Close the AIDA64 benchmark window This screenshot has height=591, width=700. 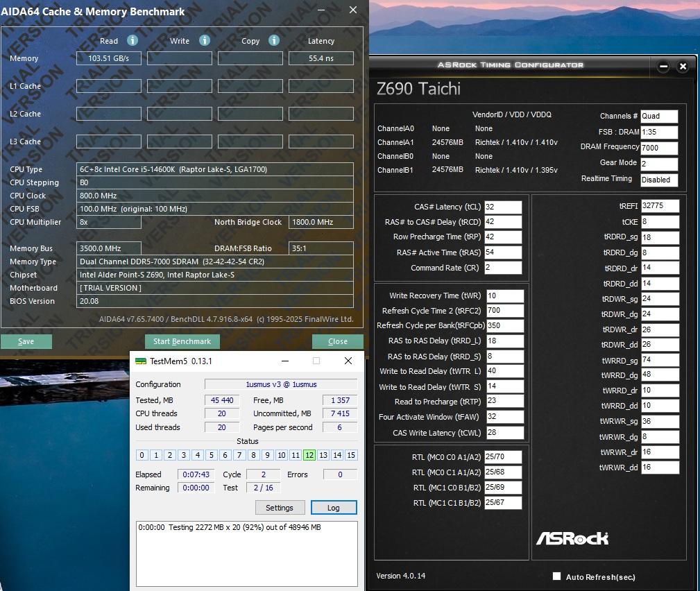353,10
